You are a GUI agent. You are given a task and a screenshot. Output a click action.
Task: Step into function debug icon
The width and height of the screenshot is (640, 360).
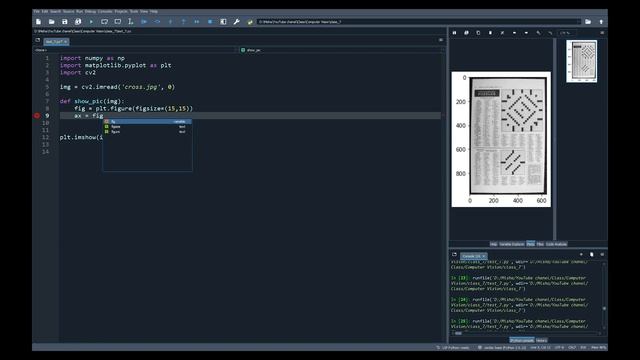pos(170,22)
